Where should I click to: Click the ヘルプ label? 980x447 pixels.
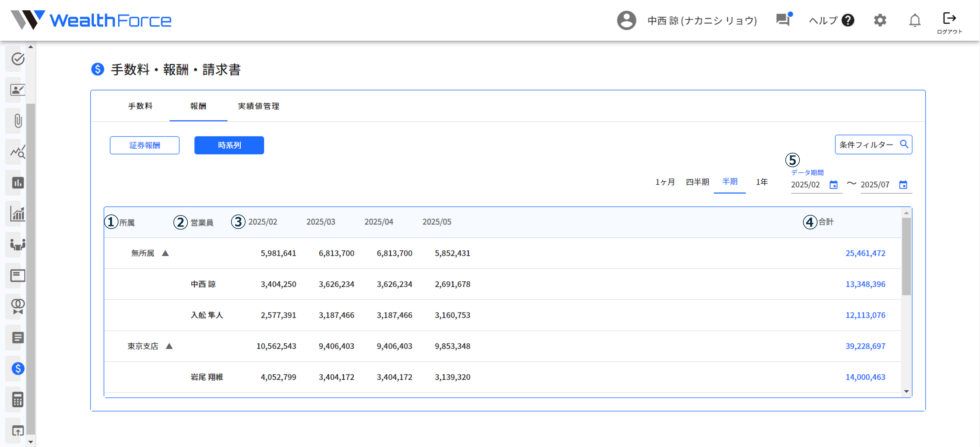[x=823, y=21]
